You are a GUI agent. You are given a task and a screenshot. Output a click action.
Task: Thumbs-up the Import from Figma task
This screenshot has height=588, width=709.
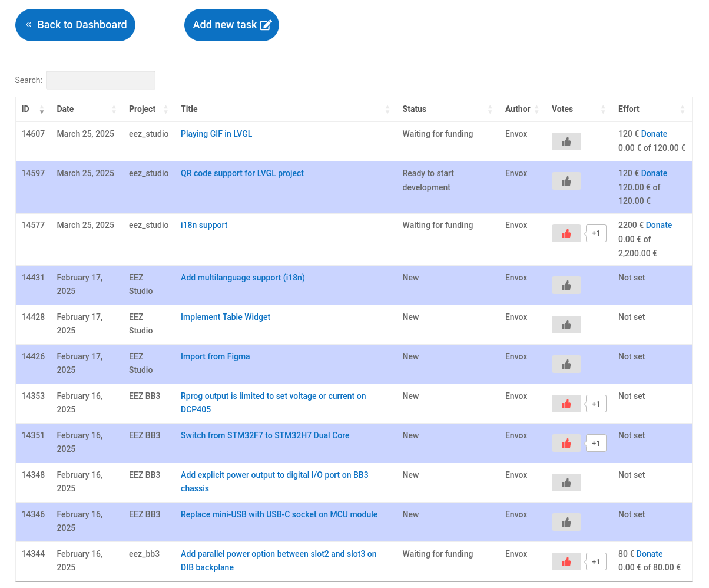pyautogui.click(x=566, y=364)
